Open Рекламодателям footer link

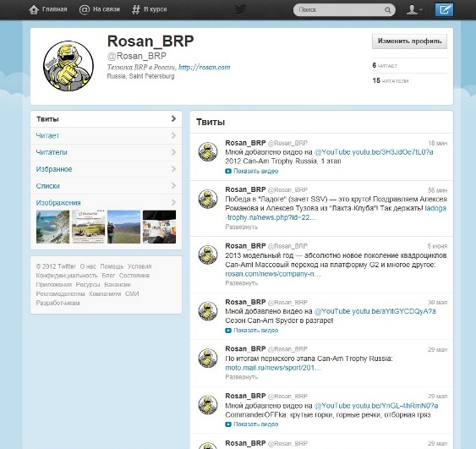(60, 293)
